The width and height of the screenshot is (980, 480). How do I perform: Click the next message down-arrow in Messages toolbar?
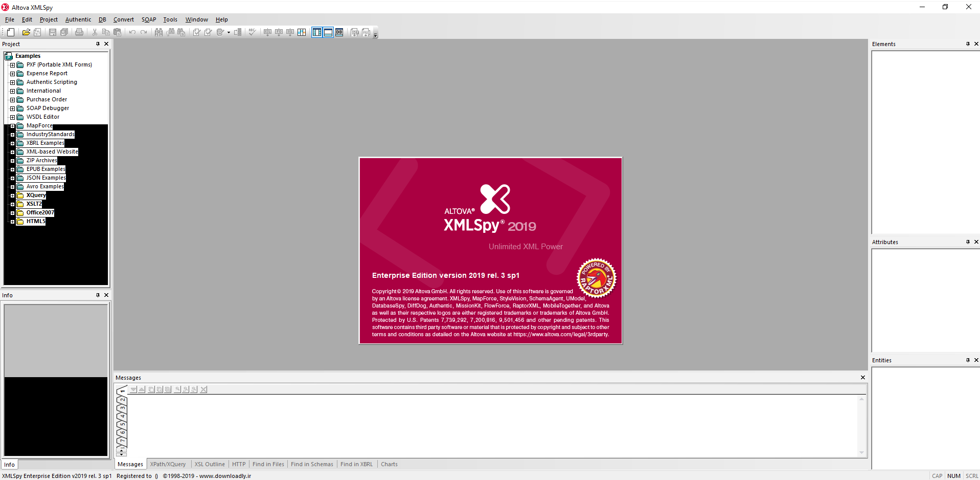133,389
